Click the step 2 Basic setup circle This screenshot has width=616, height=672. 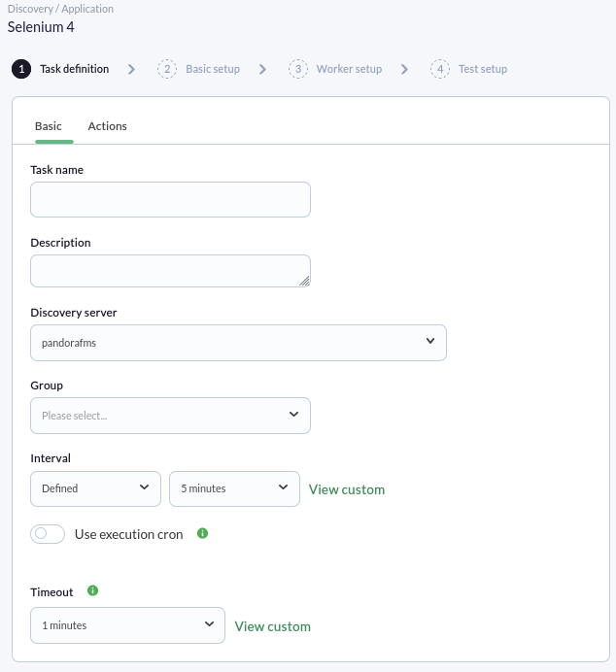coord(167,69)
